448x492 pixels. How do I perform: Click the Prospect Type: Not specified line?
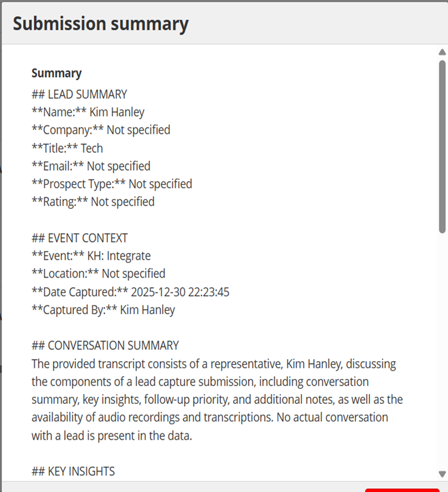click(x=112, y=184)
